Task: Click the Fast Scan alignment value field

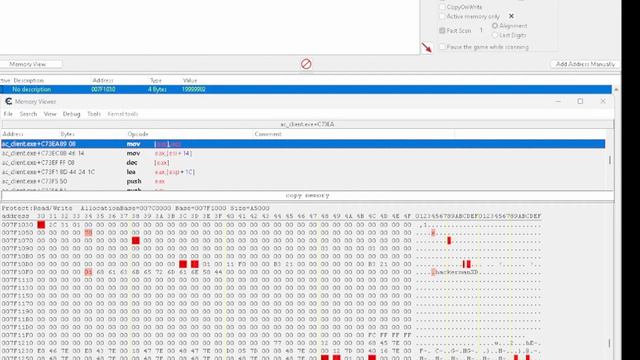Action: [481, 30]
